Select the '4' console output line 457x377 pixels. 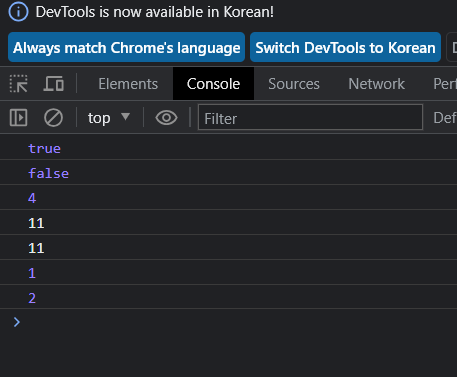click(228, 197)
